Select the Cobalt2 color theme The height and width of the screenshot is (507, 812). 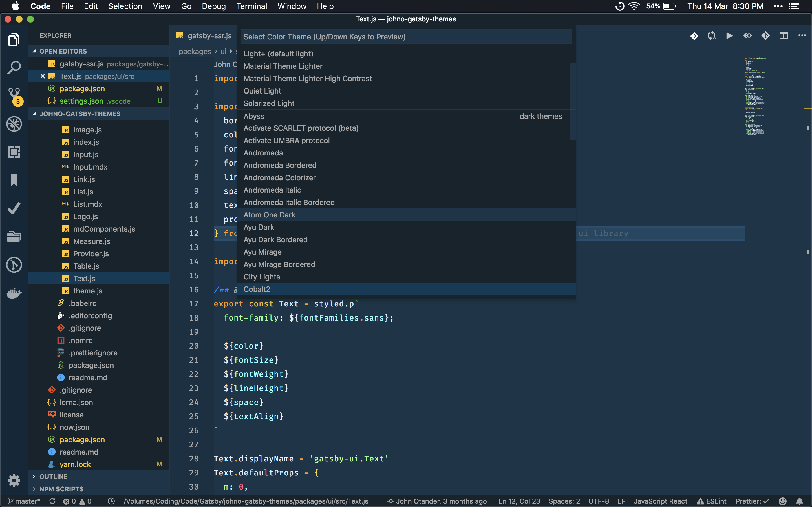click(257, 289)
